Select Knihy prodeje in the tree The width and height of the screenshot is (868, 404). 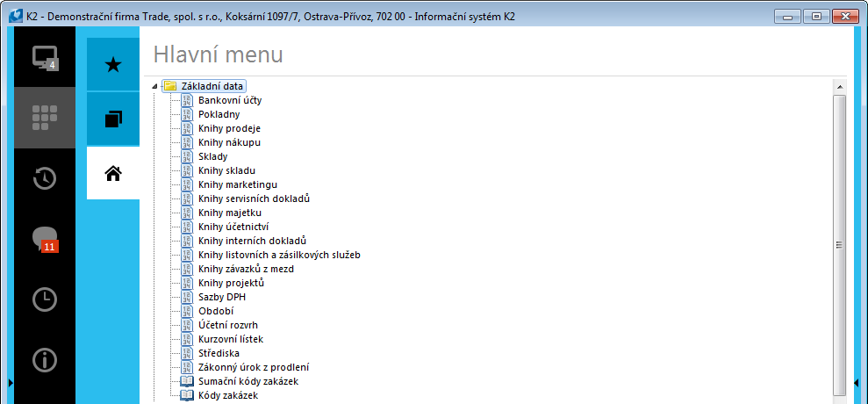pos(229,128)
